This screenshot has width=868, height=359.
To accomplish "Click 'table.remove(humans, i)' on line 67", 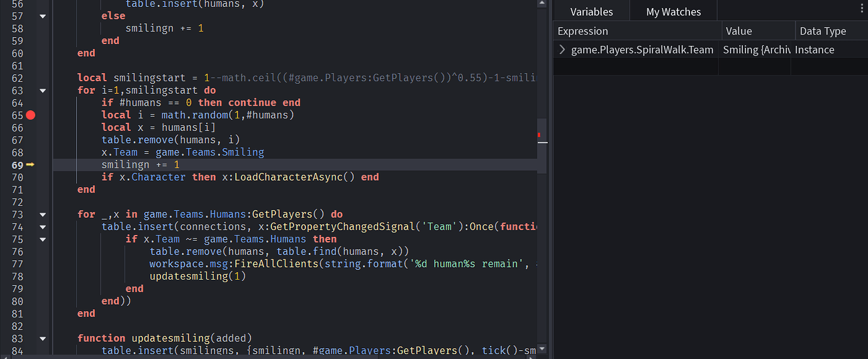I will tap(171, 140).
